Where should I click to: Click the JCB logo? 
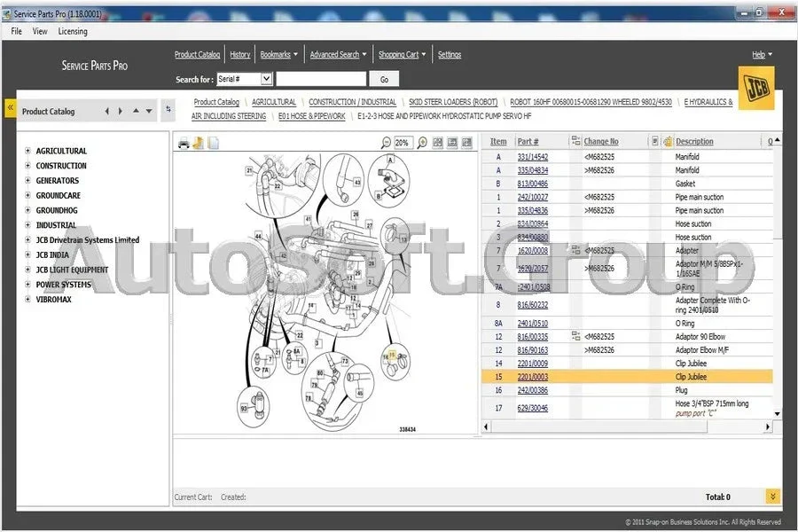pyautogui.click(x=756, y=88)
